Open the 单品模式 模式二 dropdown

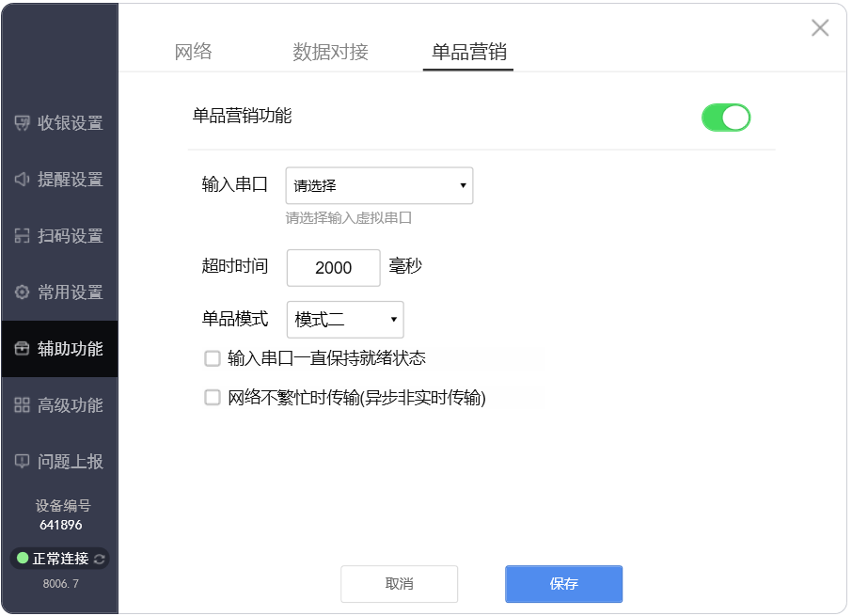coord(345,320)
